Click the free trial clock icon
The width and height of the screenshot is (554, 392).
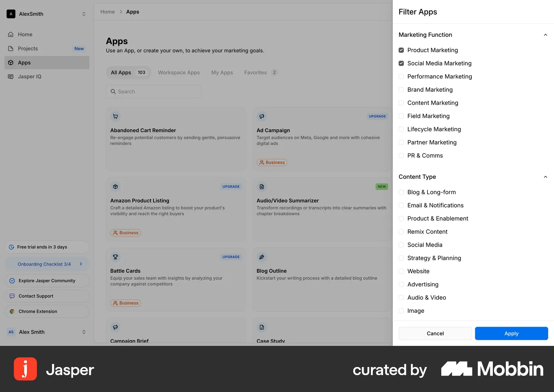pos(12,247)
